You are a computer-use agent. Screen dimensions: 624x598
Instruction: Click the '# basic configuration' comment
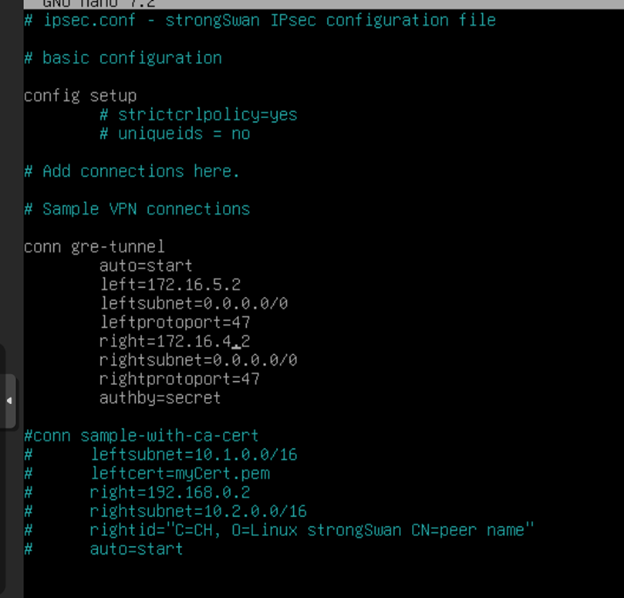click(x=123, y=58)
